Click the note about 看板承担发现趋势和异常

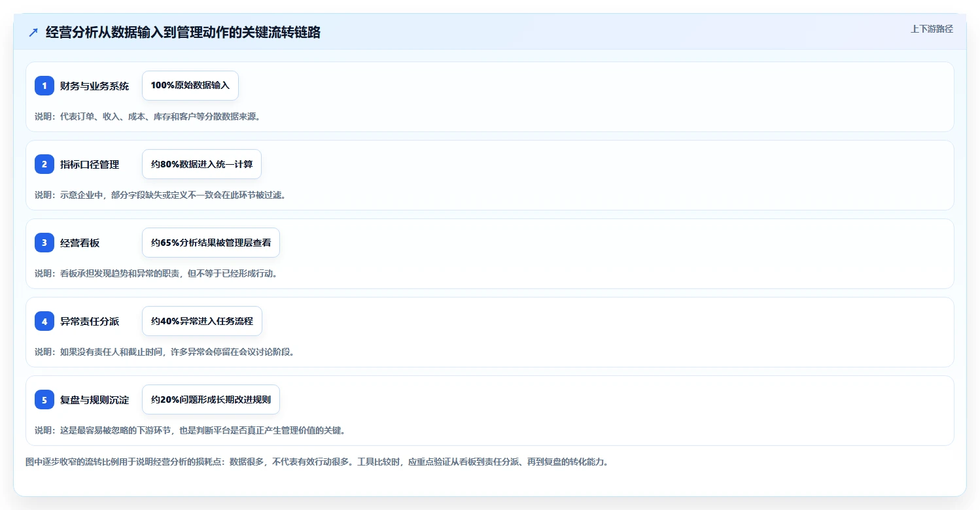[156, 273]
